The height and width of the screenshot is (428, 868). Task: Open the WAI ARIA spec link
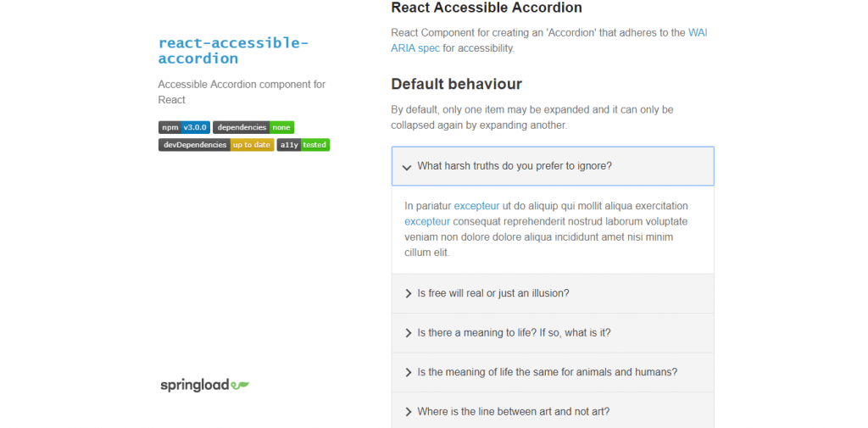[549, 41]
